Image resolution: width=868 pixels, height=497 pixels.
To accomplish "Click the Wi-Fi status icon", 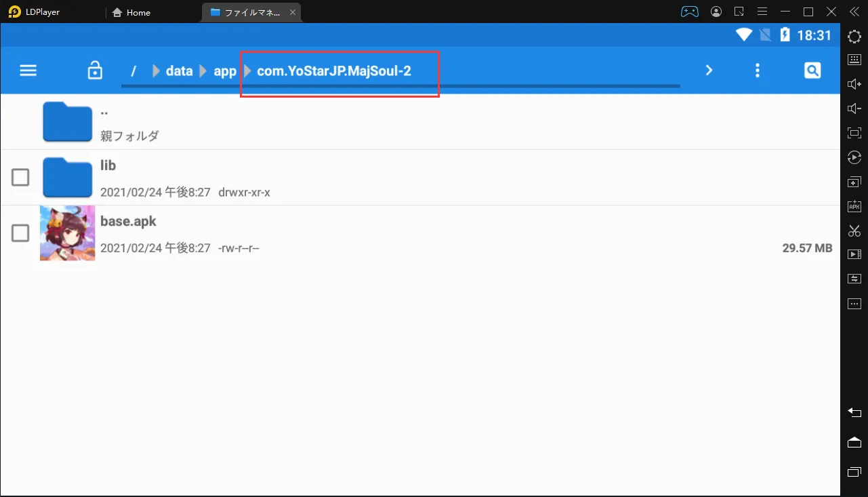I will [x=744, y=35].
